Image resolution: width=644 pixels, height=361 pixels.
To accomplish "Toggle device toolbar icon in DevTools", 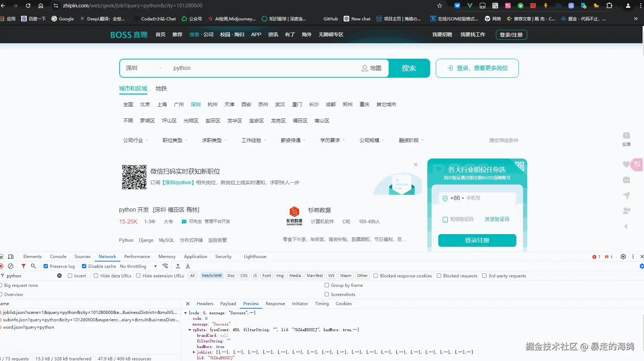I will [x=11, y=257].
